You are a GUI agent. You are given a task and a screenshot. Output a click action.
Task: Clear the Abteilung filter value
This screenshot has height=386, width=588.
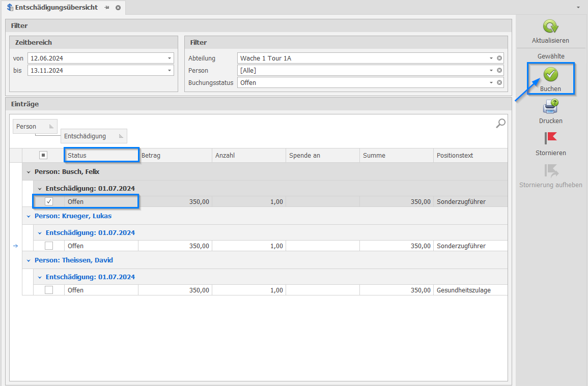tap(499, 58)
